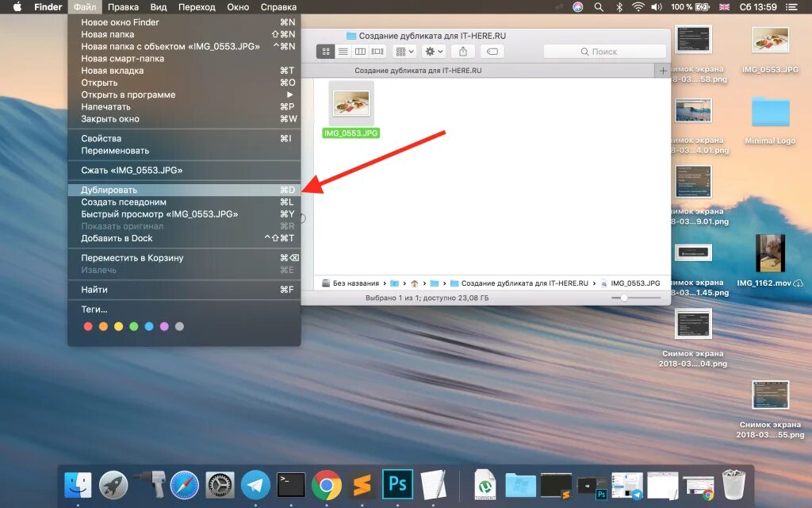Viewport: 812px width, 508px height.
Task: Choose Теги… from the menu
Action: coord(184,310)
